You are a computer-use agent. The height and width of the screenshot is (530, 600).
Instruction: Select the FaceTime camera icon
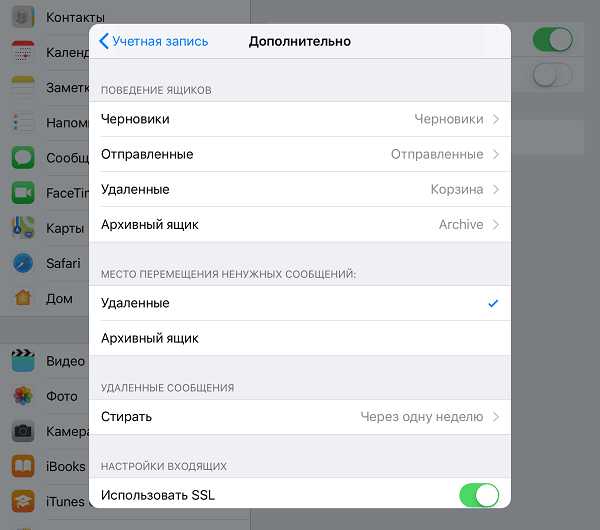23,193
